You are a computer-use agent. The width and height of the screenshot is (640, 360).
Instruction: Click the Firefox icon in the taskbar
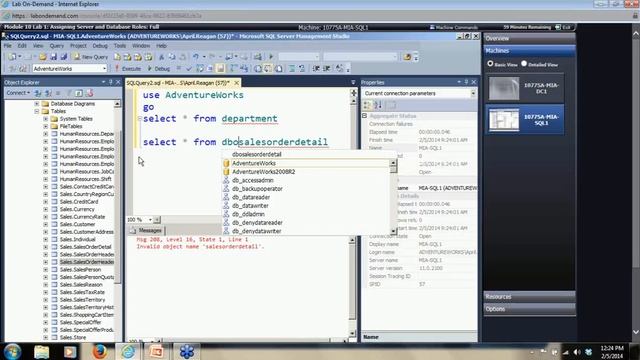click(99, 351)
